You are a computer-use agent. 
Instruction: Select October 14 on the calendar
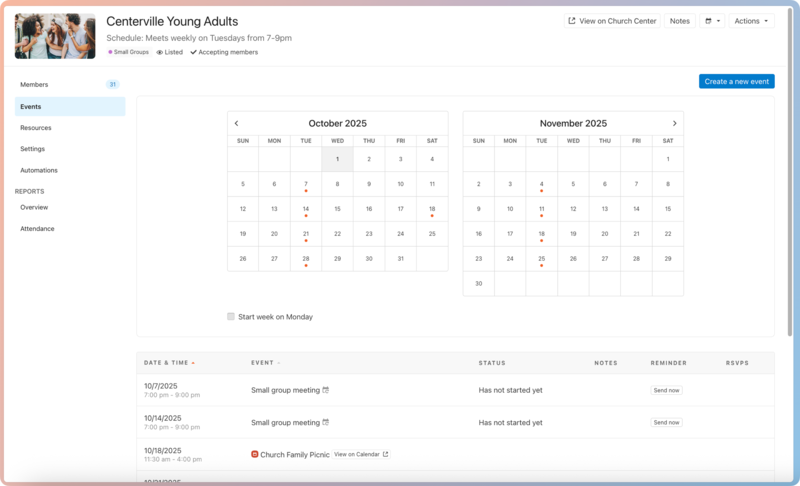coord(306,209)
